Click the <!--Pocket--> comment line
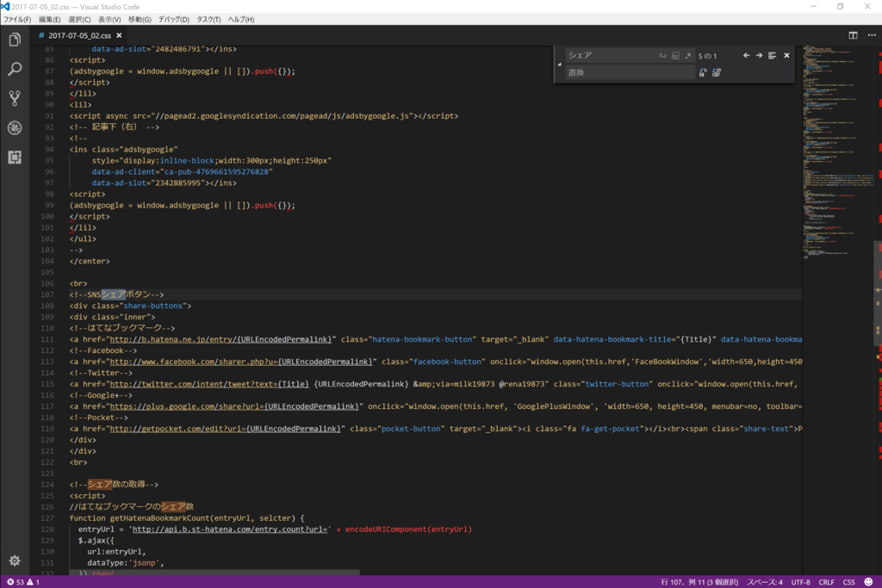Screen dimensions: 882x588 [x=99, y=417]
